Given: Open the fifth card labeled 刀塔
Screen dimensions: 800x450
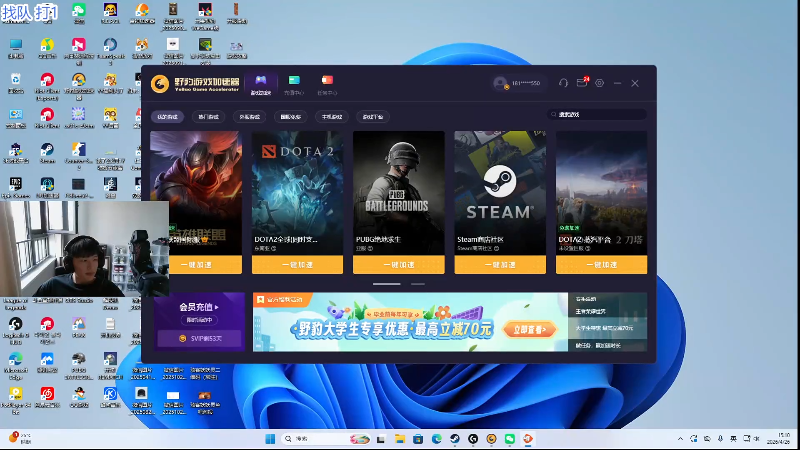Looking at the screenshot, I should click(x=602, y=193).
